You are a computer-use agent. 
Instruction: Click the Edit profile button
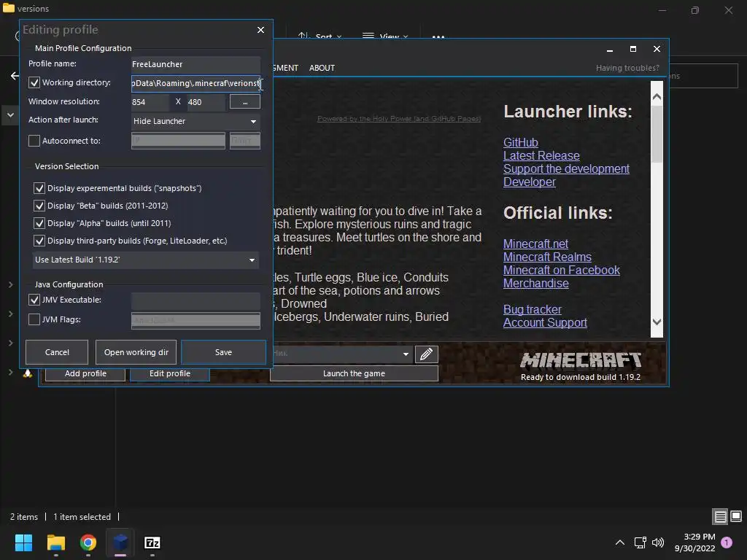[169, 374]
